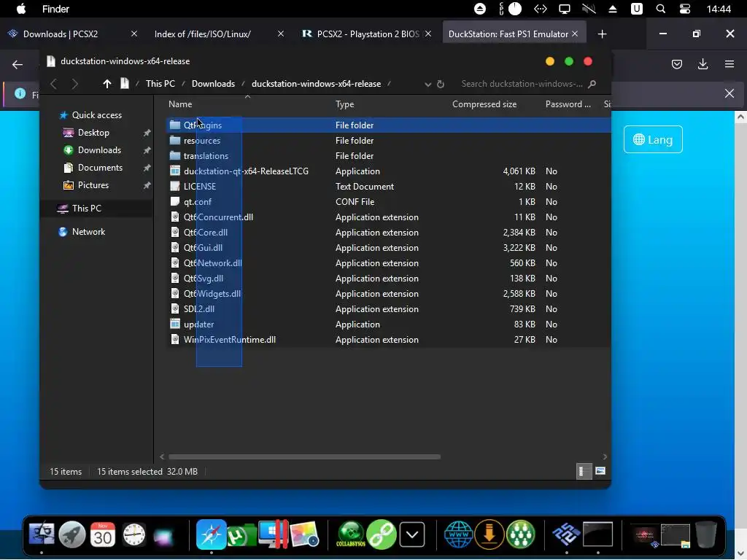Open the WWW globe dock icon

click(x=458, y=534)
